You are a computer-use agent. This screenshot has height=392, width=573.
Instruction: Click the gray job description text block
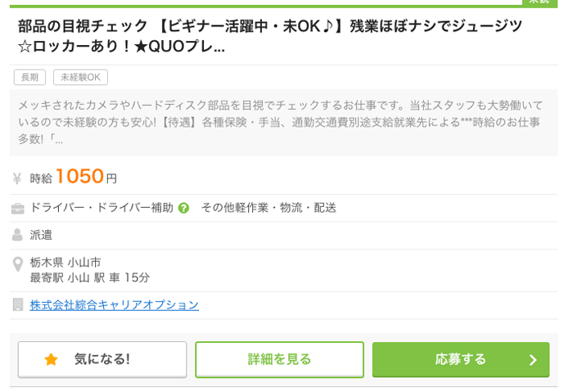(283, 123)
